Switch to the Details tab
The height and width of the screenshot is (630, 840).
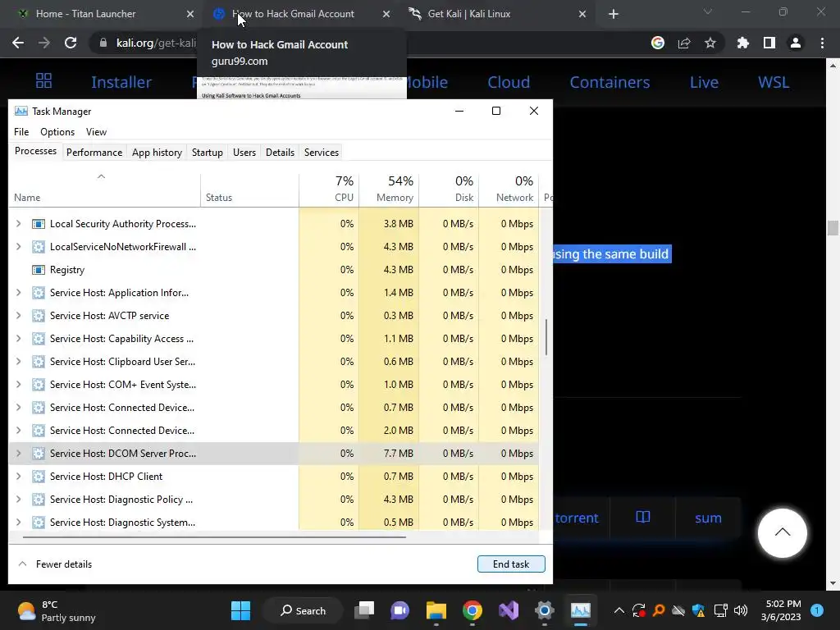pyautogui.click(x=281, y=152)
